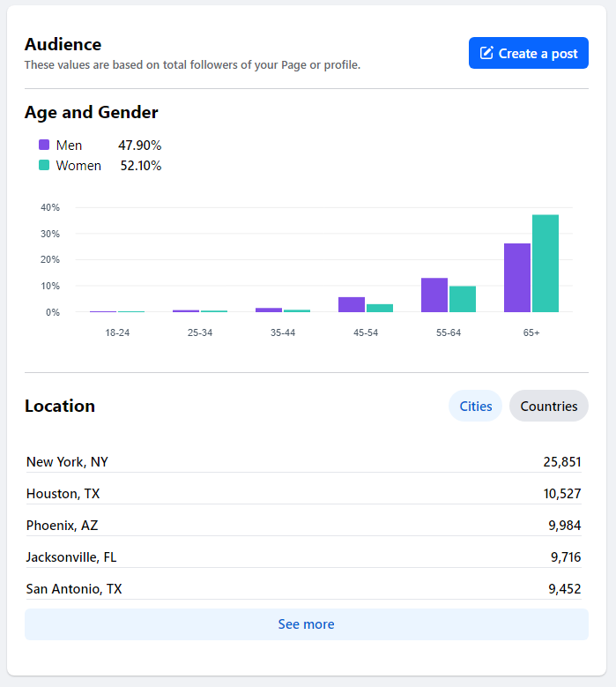The width and height of the screenshot is (616, 687).
Task: Click the Men 35-44 bar
Action: click(x=269, y=310)
